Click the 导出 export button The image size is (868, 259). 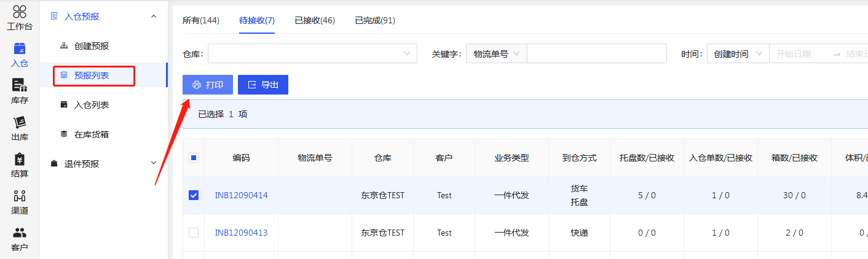pyautogui.click(x=263, y=85)
